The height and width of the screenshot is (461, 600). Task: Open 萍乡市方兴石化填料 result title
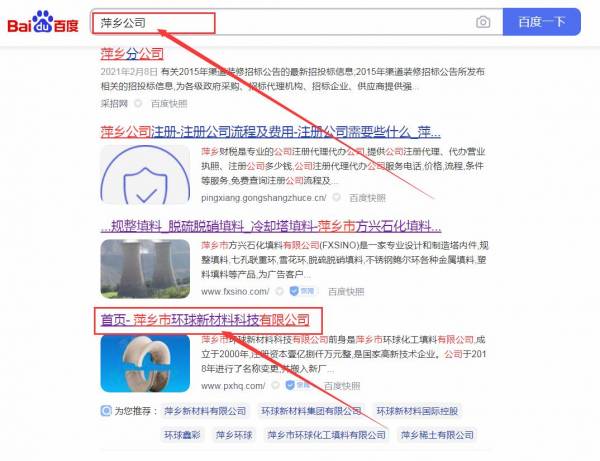pyautogui.click(x=271, y=226)
